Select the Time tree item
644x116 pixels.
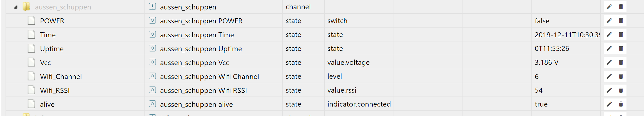48,35
